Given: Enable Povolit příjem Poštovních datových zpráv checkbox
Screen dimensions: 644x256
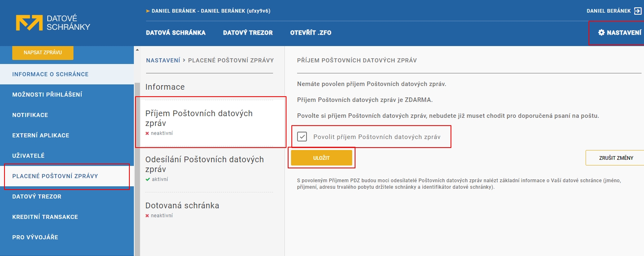Looking at the screenshot, I should click(302, 137).
